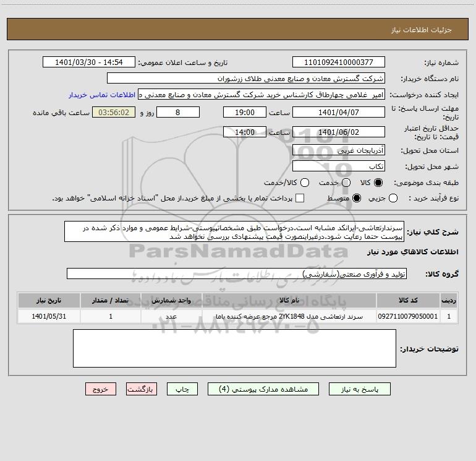Screen dimensions: 476x461
Task: Click the اطلاعات کالاهای مورد نیاز heading
Action: tap(413, 252)
